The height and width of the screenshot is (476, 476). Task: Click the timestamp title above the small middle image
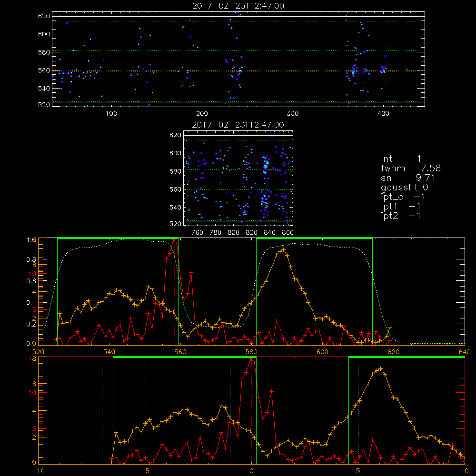pyautogui.click(x=238, y=125)
